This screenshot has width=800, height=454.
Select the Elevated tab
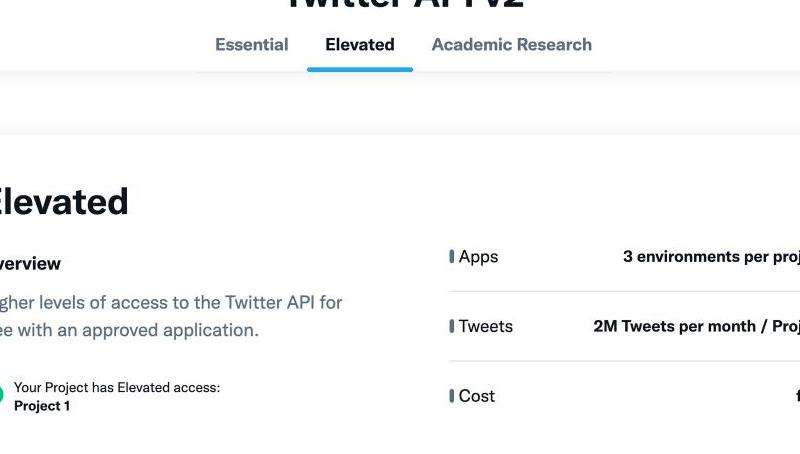pos(360,45)
